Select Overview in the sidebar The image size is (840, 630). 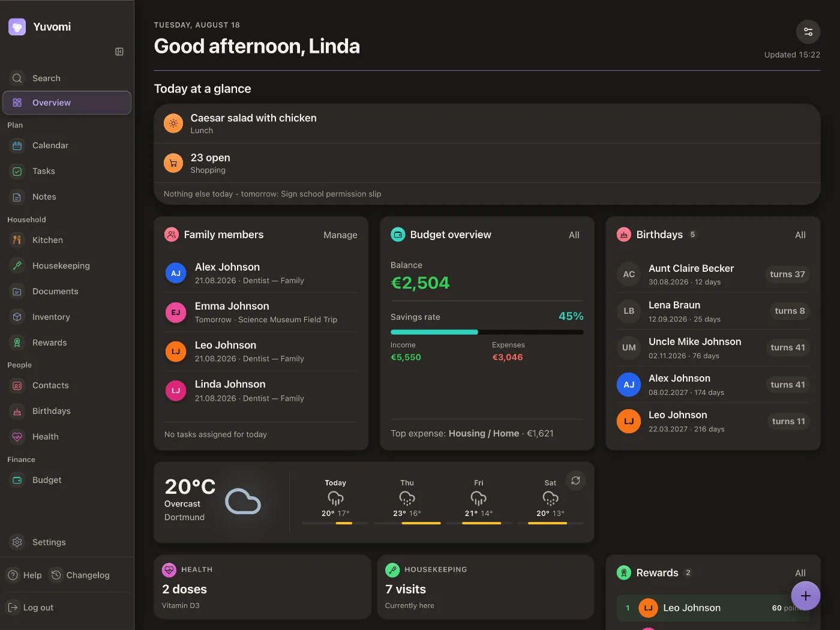tap(67, 103)
